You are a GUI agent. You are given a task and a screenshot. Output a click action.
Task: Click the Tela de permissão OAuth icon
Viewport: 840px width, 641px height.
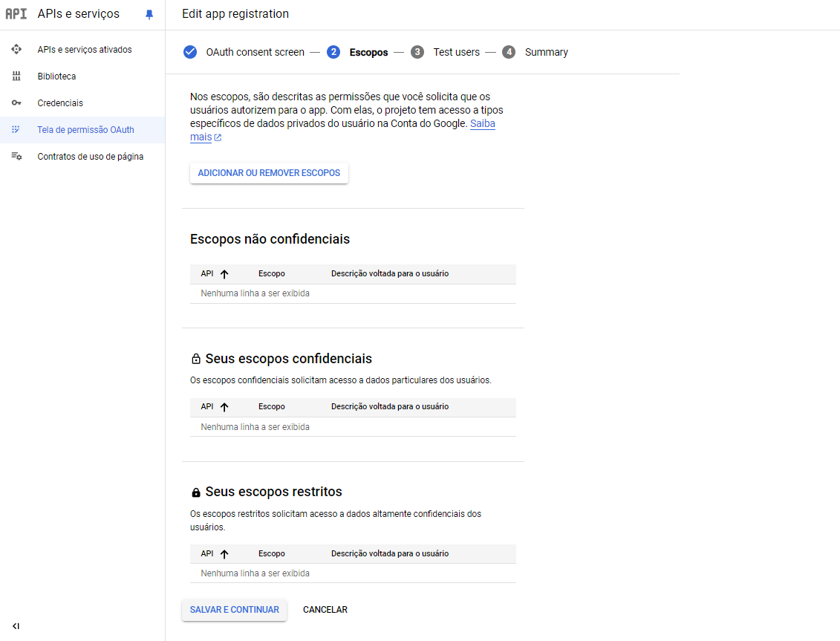[x=16, y=130]
